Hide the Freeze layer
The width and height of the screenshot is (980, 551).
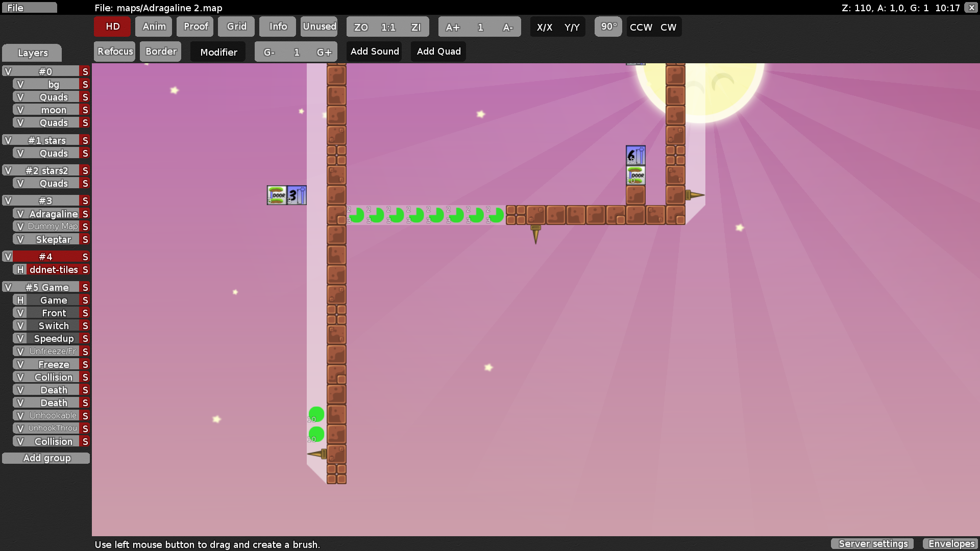tap(19, 364)
